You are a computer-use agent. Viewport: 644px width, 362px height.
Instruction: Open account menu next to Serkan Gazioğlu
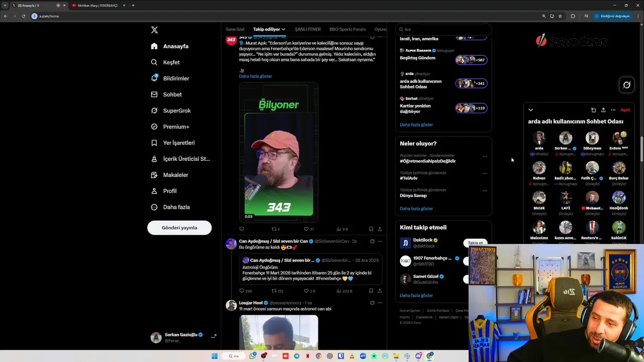coord(213,337)
